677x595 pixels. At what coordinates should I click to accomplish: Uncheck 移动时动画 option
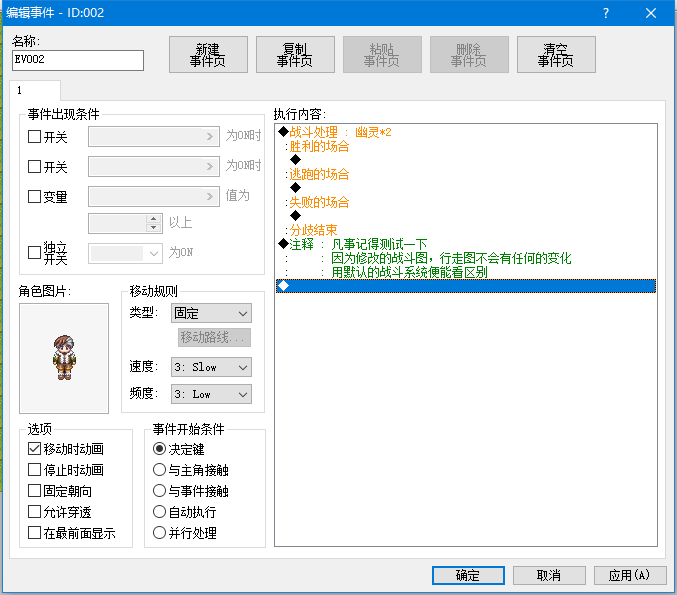(34, 449)
